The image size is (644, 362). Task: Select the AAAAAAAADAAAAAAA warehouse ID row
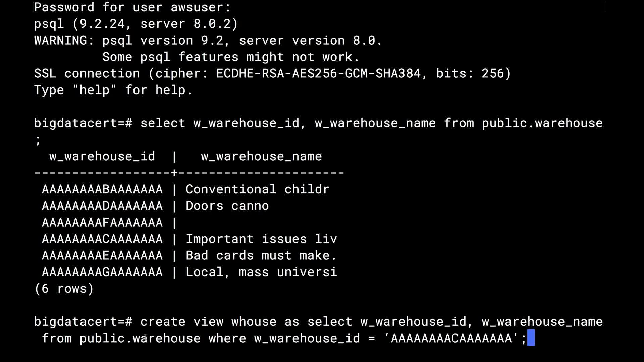[x=102, y=206]
